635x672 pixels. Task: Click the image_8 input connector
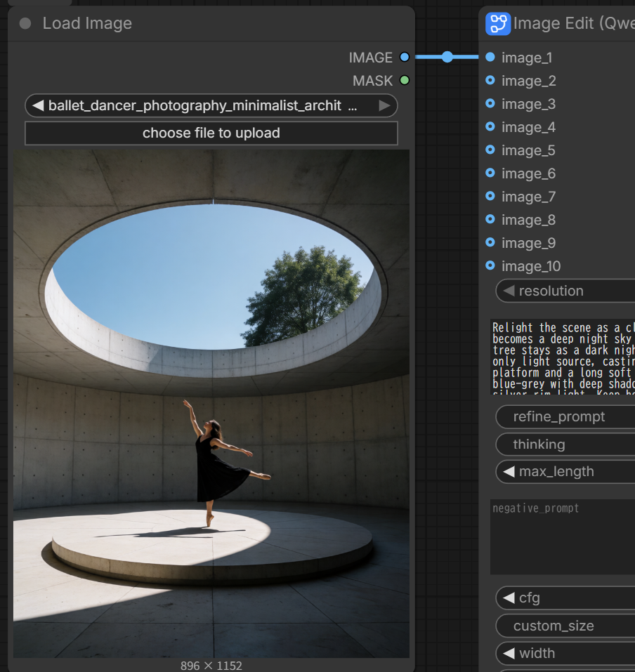coord(490,219)
